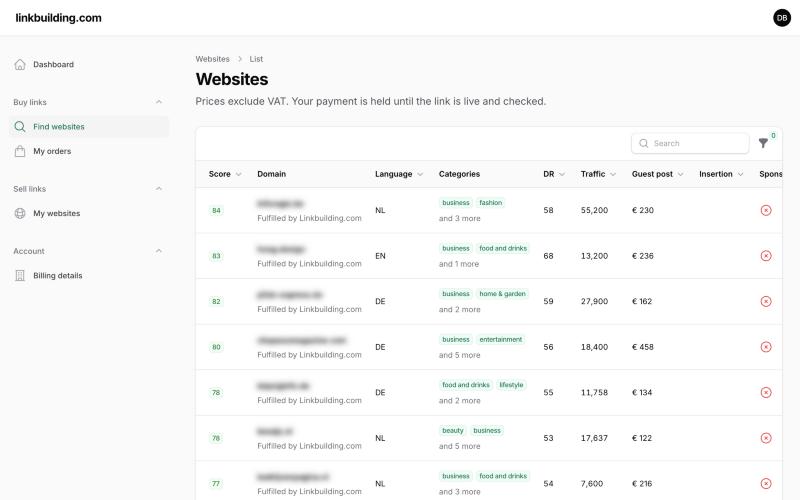Screen dimensions: 800x500
Task: Click the 27,900 traffic value
Action: [594, 301]
